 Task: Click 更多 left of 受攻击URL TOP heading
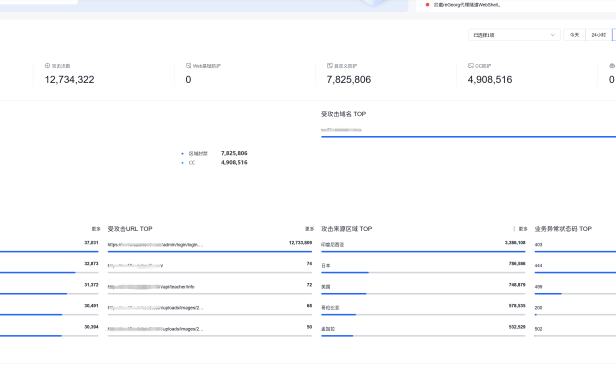(x=96, y=229)
